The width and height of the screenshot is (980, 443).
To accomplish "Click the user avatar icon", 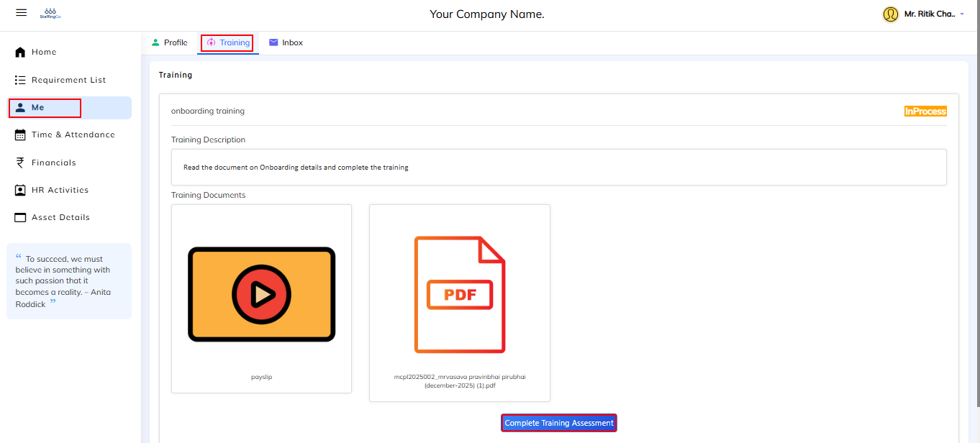I will coord(891,14).
